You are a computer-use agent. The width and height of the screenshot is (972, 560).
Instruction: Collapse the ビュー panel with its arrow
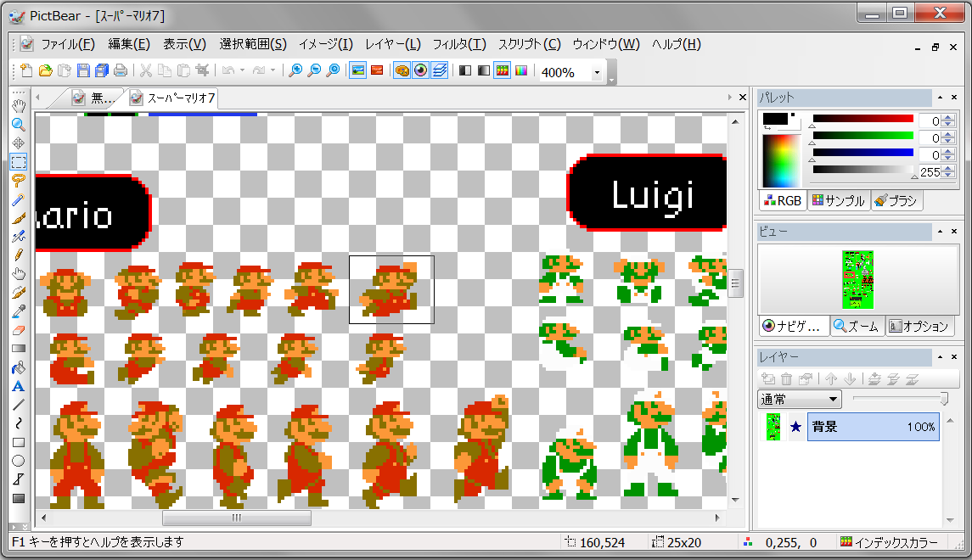click(x=941, y=231)
